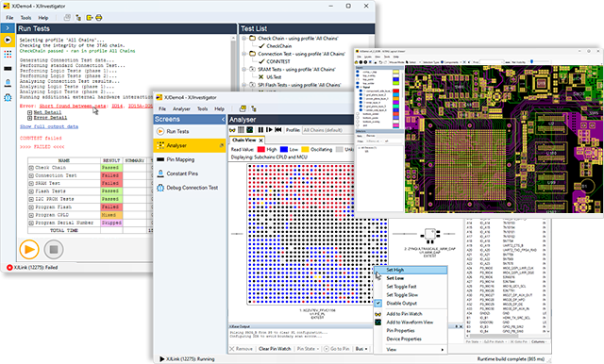Viewport: 604px width, 364px height.
Task: Collapse SRAM Tests node in Test List
Action: tap(243, 69)
